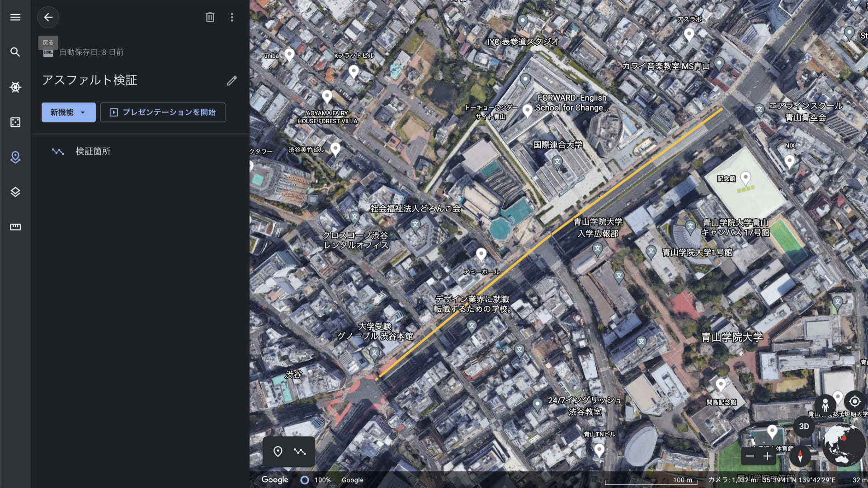Zoom in with the plus button
The image size is (868, 488).
pyautogui.click(x=767, y=456)
